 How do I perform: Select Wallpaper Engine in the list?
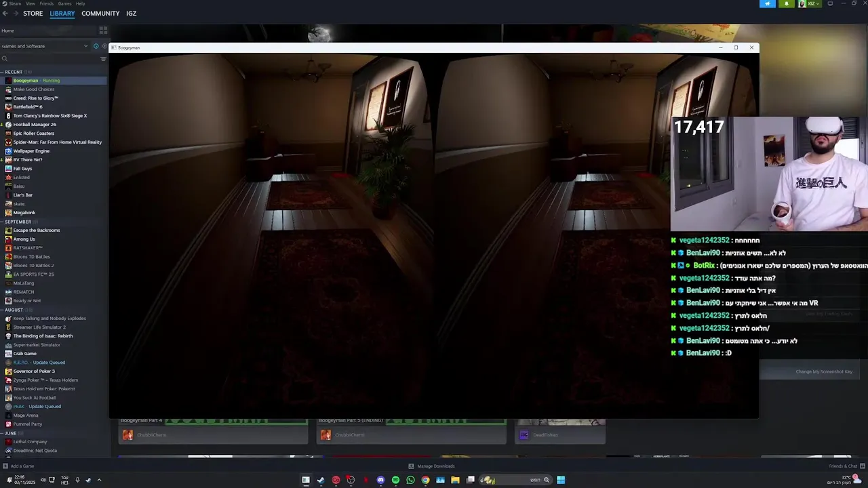click(54, 151)
